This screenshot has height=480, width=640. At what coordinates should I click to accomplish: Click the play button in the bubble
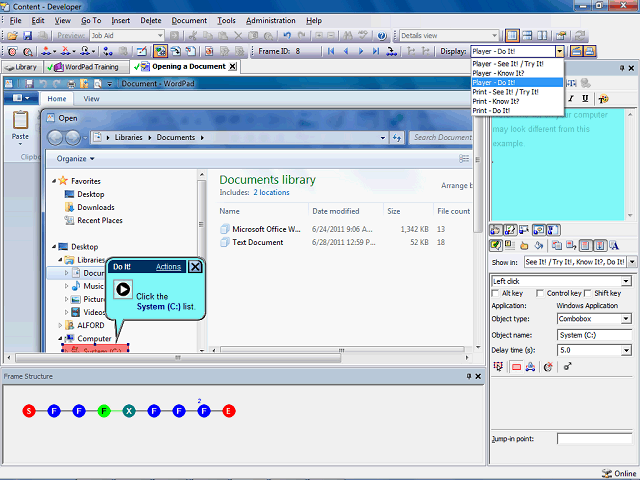(x=123, y=289)
